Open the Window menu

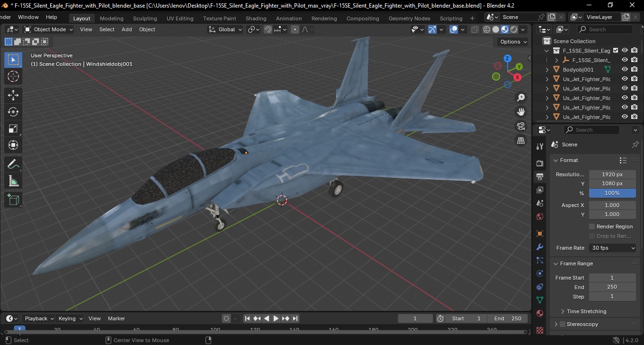pos(28,17)
